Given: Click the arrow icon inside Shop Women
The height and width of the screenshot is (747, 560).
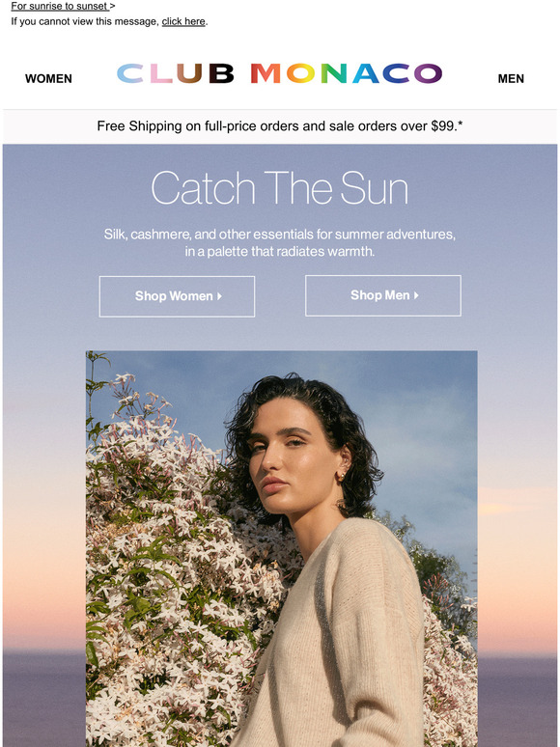Looking at the screenshot, I should (219, 296).
